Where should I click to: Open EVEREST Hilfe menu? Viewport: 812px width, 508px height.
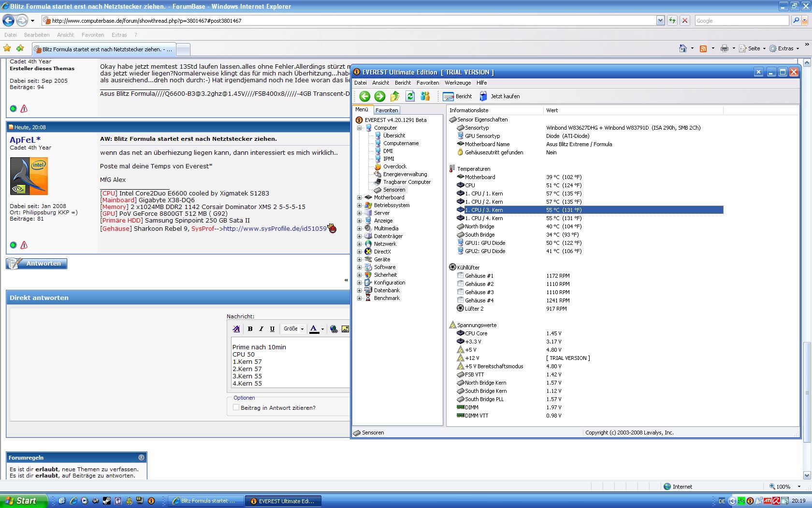[482, 83]
